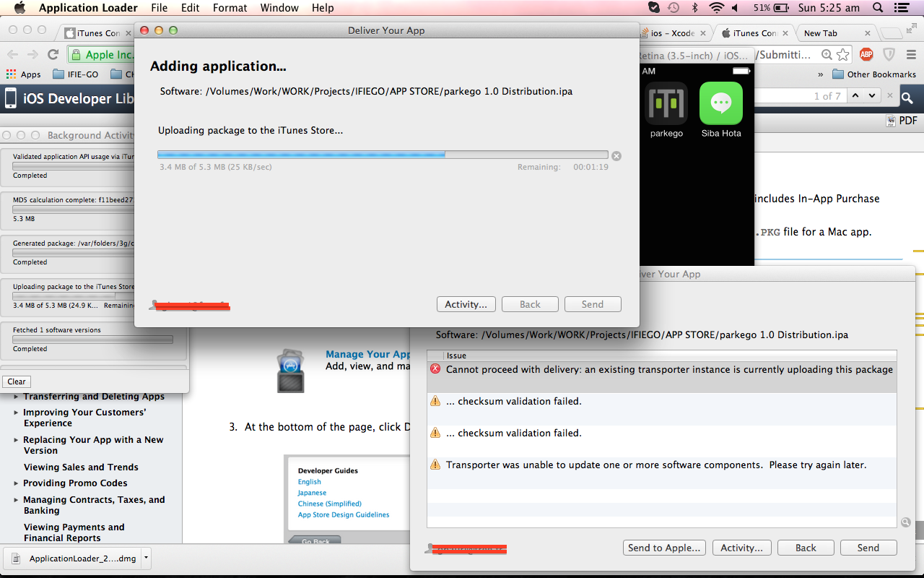Screen dimensions: 924x578
Task: Click Send to Apple button
Action: click(x=664, y=548)
